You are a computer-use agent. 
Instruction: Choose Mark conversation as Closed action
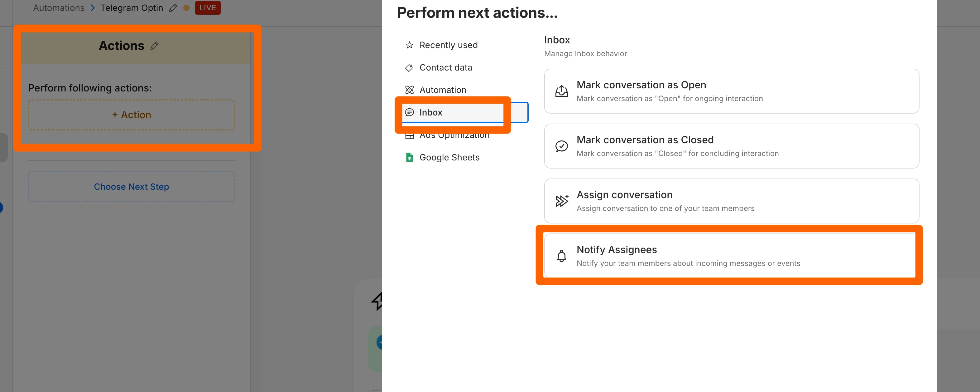coord(731,146)
